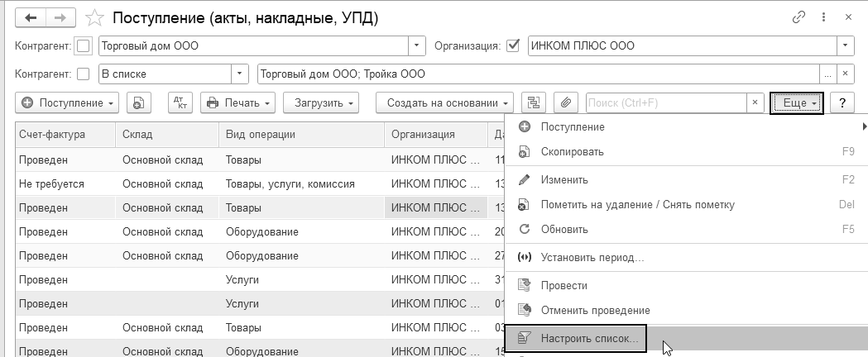Choose Установить период menu entry
This screenshot has height=357, width=868.
[x=592, y=257]
